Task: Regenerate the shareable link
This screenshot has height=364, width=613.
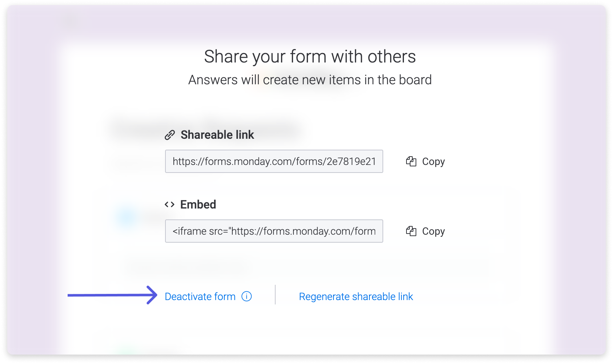Action: pyautogui.click(x=356, y=296)
